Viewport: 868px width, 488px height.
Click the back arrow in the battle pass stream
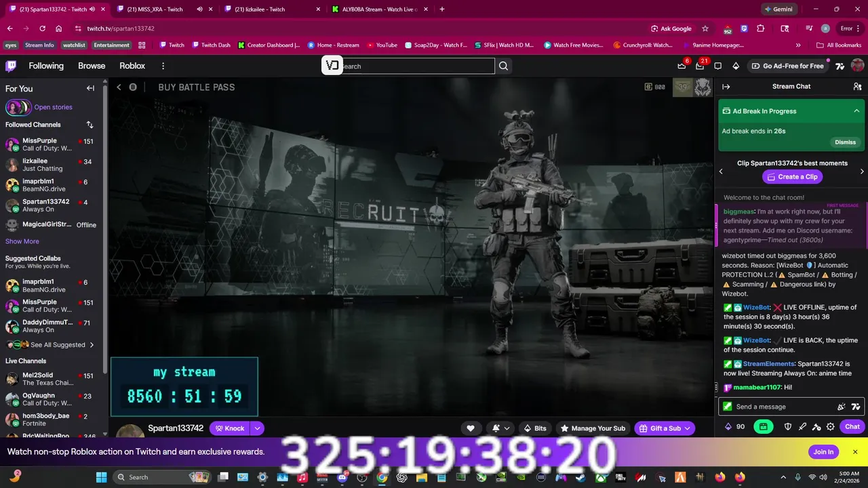pos(119,87)
